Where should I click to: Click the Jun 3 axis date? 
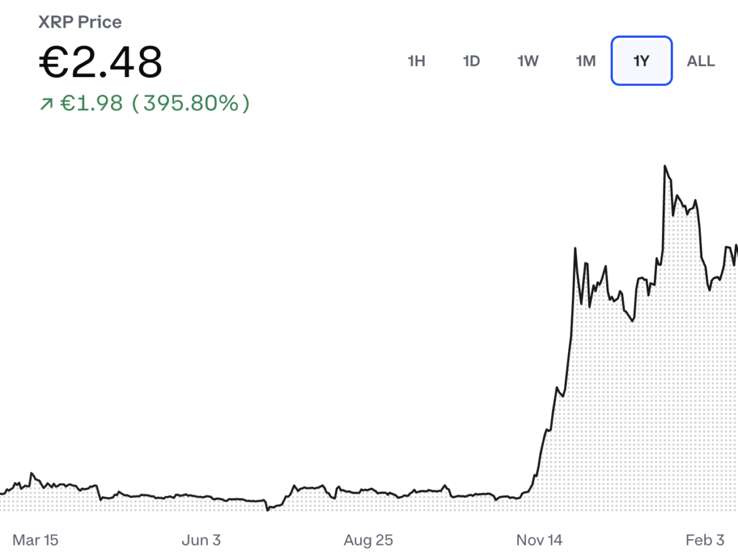coord(201,540)
